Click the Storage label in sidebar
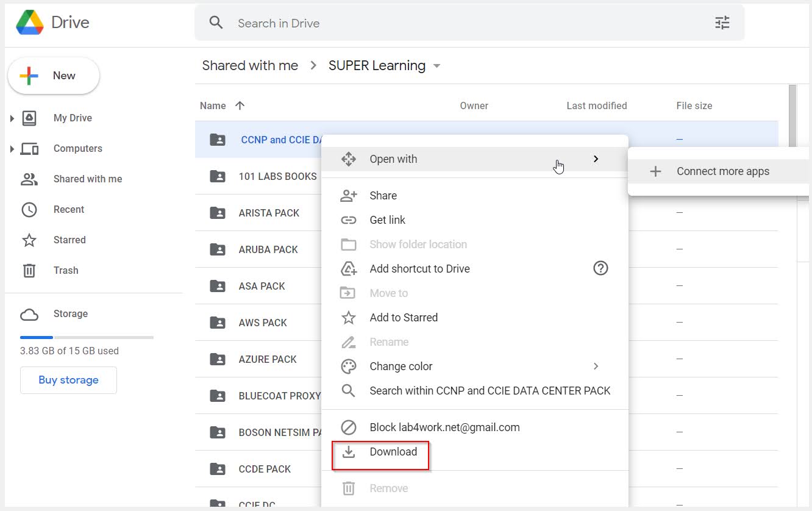 [x=71, y=314]
